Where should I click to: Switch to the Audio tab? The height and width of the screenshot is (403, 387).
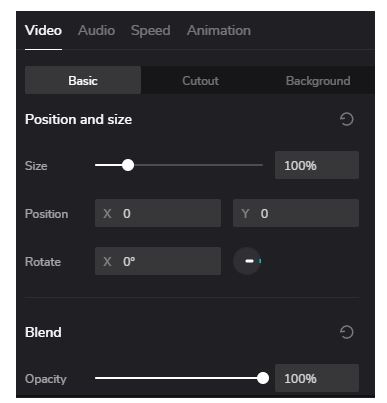point(96,31)
